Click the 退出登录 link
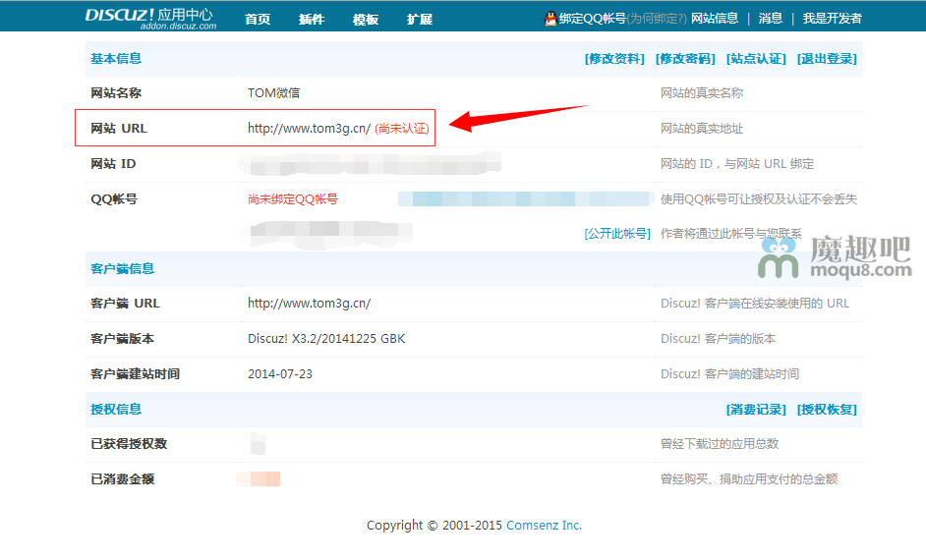Screen dimensions: 926x560 click(x=827, y=58)
